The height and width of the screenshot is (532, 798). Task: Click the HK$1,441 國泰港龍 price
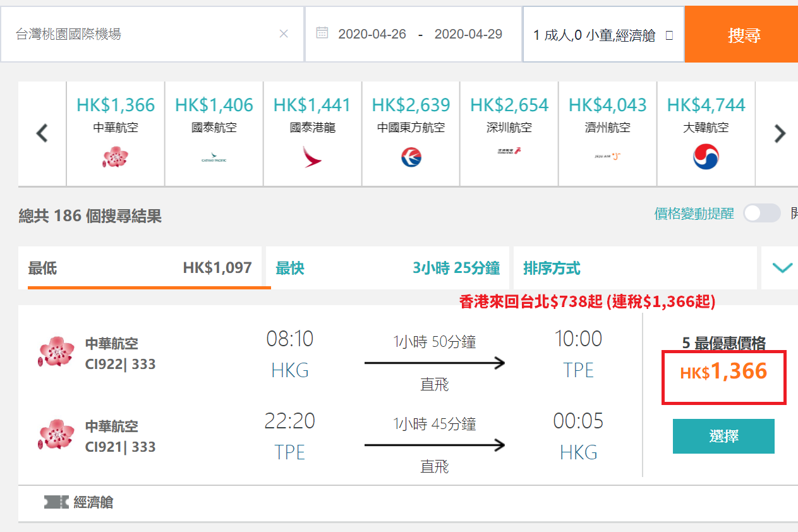(x=312, y=105)
